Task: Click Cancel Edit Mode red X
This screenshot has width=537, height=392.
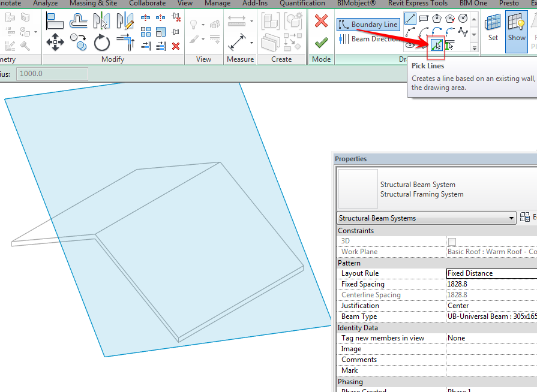Action: (x=321, y=21)
